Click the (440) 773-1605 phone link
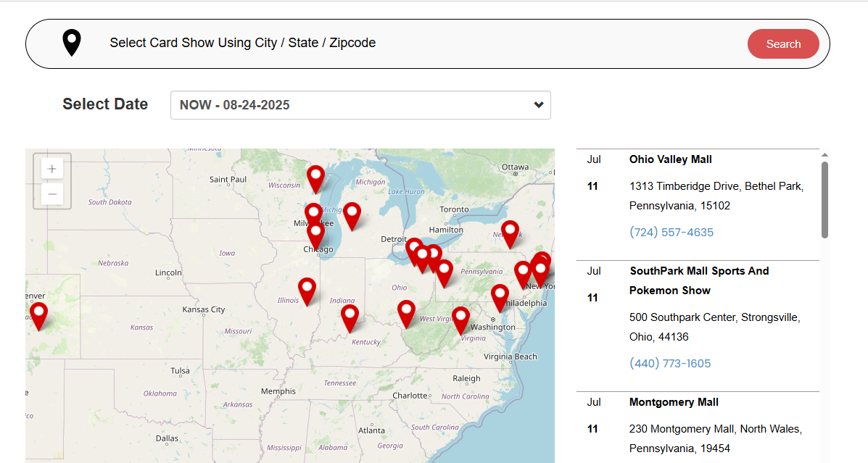Image resolution: width=868 pixels, height=463 pixels. [670, 364]
